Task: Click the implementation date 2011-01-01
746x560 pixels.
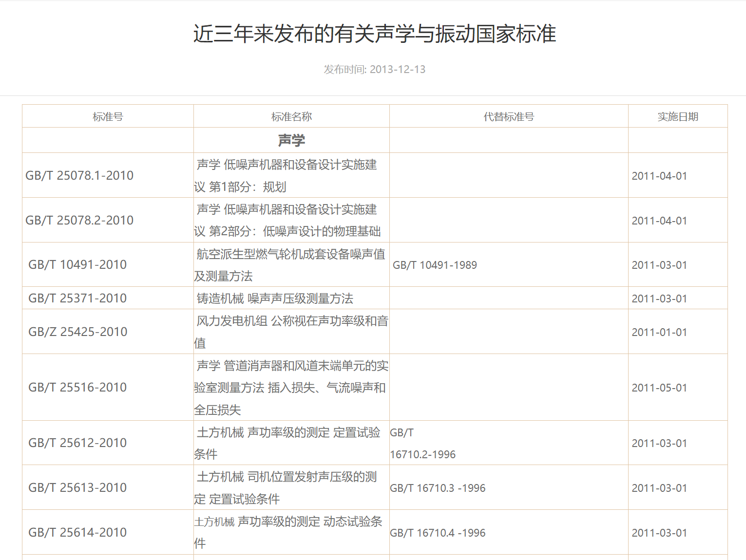Action: click(x=659, y=333)
